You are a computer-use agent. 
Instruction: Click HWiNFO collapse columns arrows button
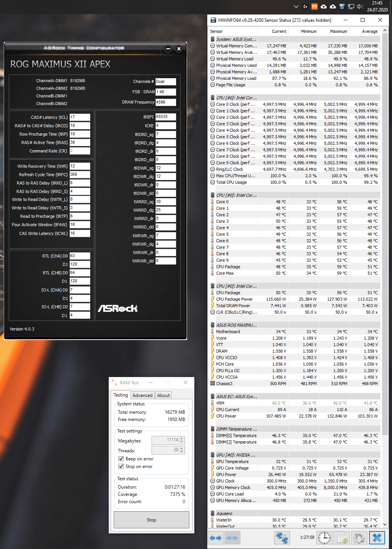point(232,538)
